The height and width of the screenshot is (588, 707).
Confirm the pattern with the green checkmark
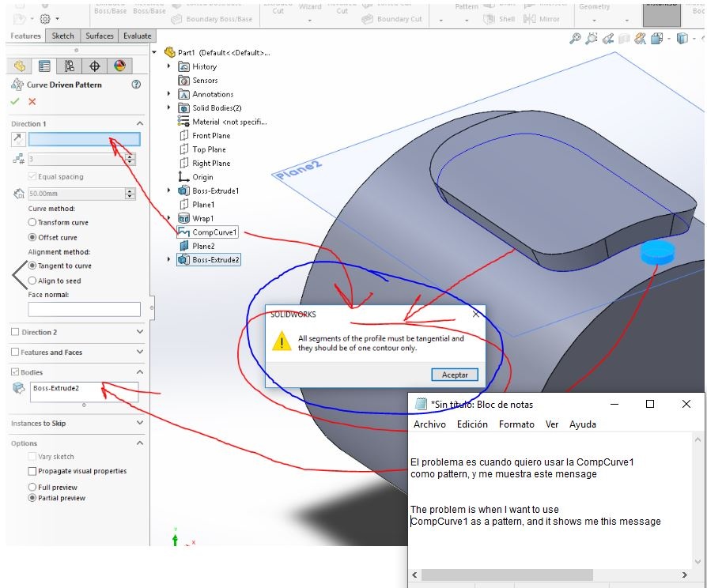click(15, 101)
